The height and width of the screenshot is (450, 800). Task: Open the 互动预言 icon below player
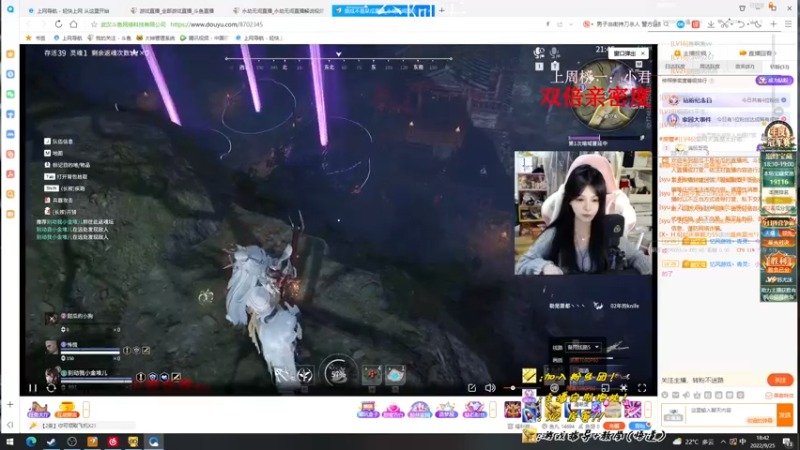coord(67,410)
